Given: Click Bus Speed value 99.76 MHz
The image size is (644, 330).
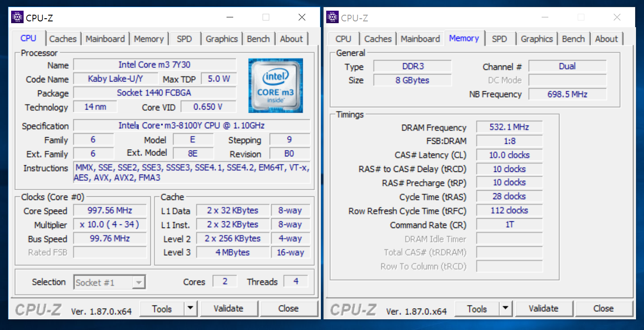Looking at the screenshot, I should tap(110, 238).
